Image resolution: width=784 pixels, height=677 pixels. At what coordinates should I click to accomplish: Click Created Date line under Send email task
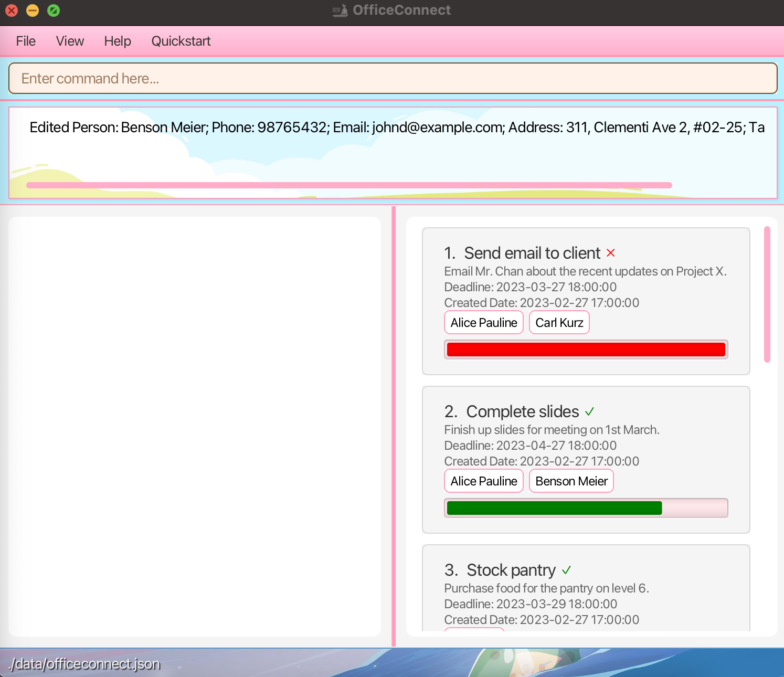tap(542, 303)
